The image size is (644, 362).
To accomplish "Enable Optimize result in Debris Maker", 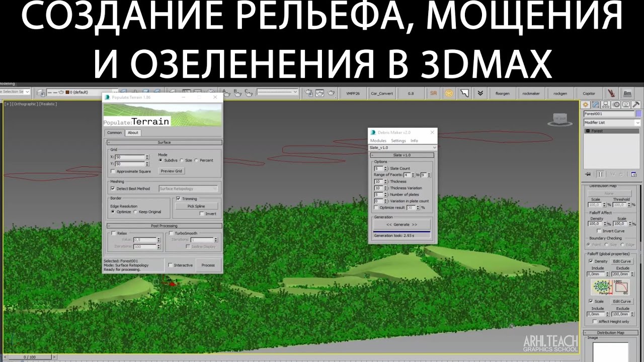I will click(x=376, y=207).
